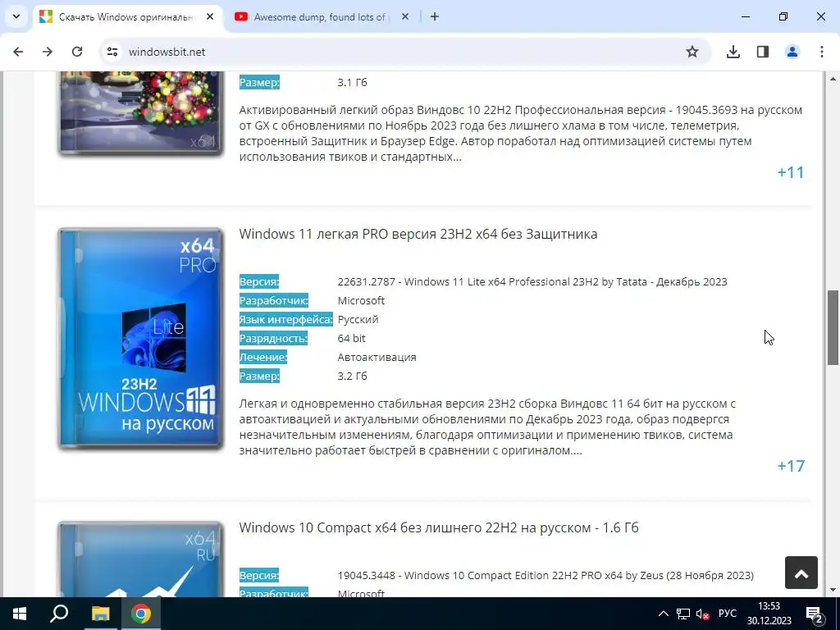This screenshot has width=840, height=630.
Task: Select the text 22631.2787 - Windows 11 Lite version
Action: pos(532,282)
